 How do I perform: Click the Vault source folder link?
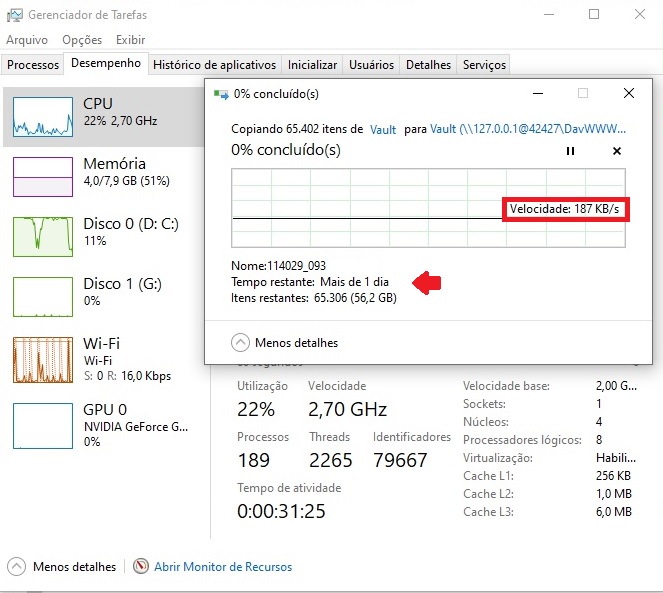(383, 130)
